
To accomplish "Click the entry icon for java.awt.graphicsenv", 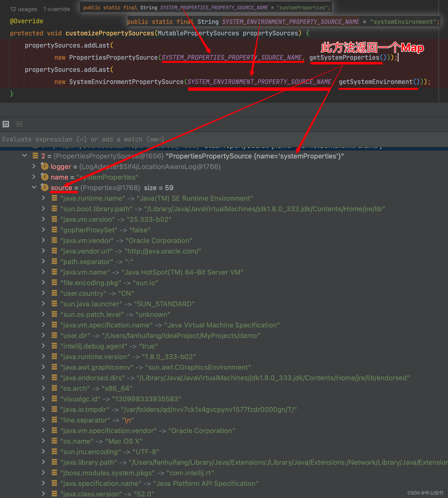I will [x=54, y=367].
